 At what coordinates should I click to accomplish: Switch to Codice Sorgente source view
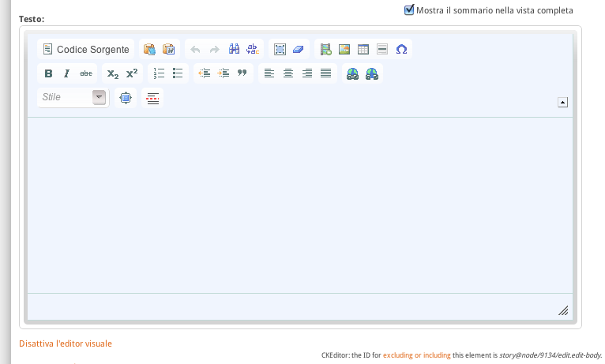click(85, 50)
